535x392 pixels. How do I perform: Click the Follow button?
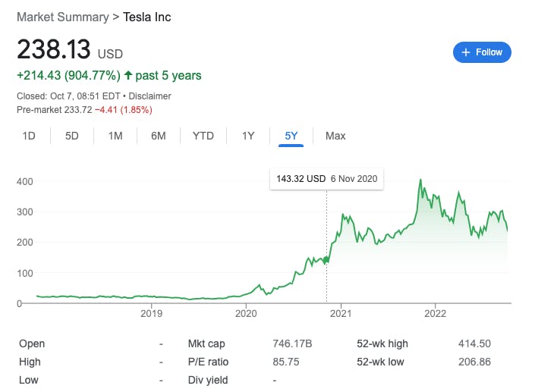point(482,52)
